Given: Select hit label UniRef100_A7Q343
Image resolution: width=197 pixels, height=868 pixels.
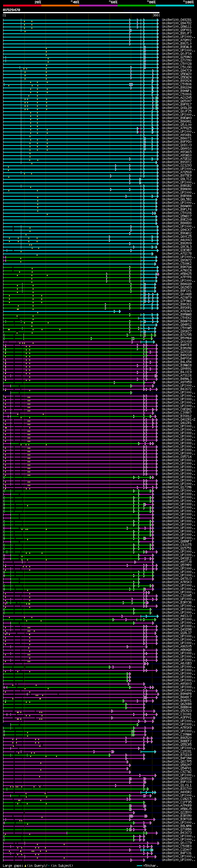Looking at the screenshot, I should click(x=176, y=311).
